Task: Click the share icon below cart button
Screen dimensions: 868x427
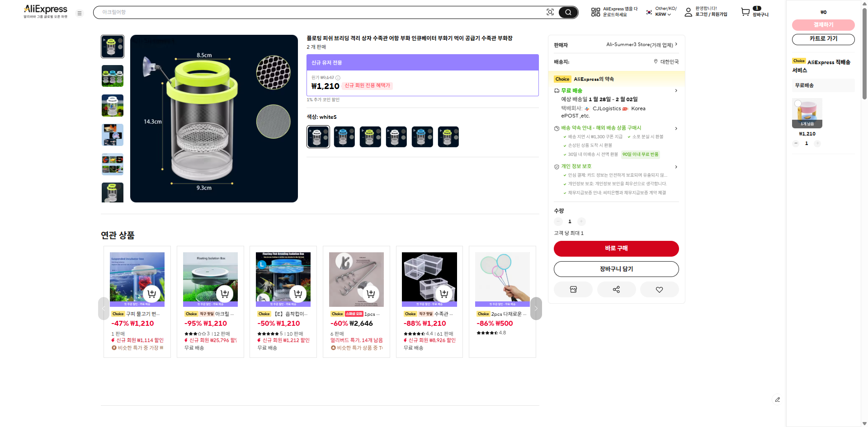Action: coord(616,290)
